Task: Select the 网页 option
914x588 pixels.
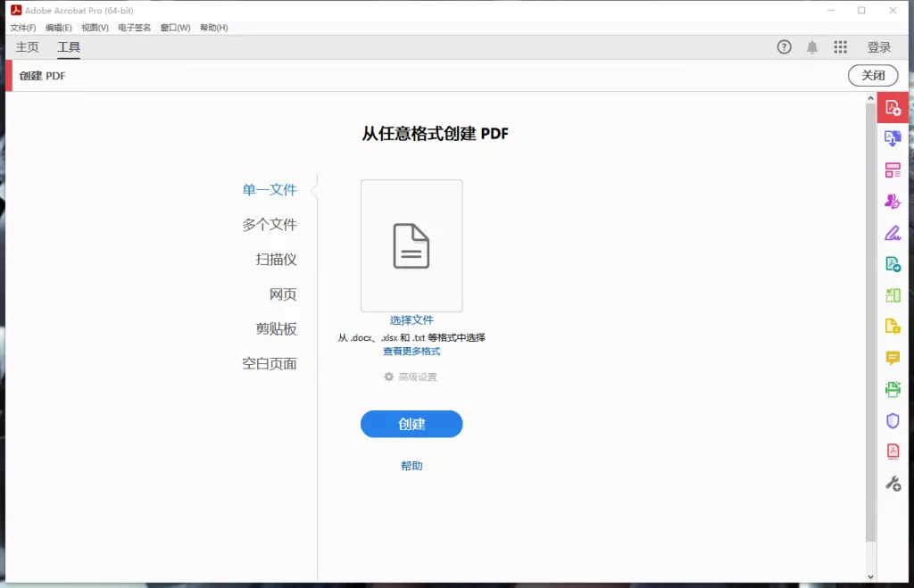Action: [x=283, y=294]
